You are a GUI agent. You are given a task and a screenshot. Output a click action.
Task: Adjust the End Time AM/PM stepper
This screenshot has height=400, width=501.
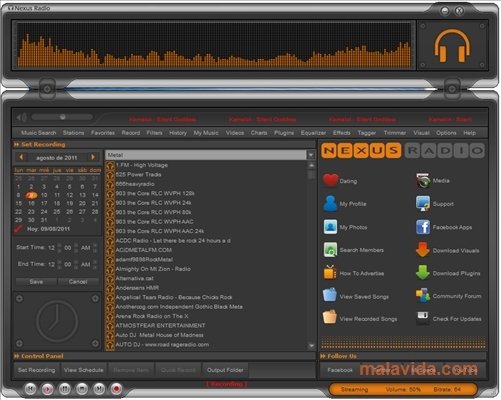[95, 264]
